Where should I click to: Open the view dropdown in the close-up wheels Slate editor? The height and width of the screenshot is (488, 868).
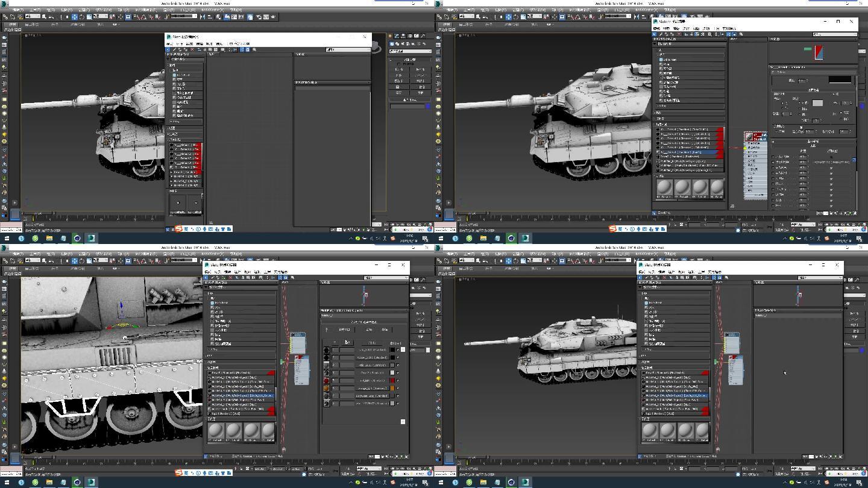tap(386, 277)
